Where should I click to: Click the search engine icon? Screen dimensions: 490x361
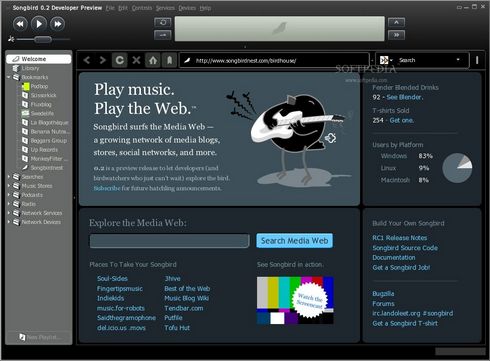384,60
